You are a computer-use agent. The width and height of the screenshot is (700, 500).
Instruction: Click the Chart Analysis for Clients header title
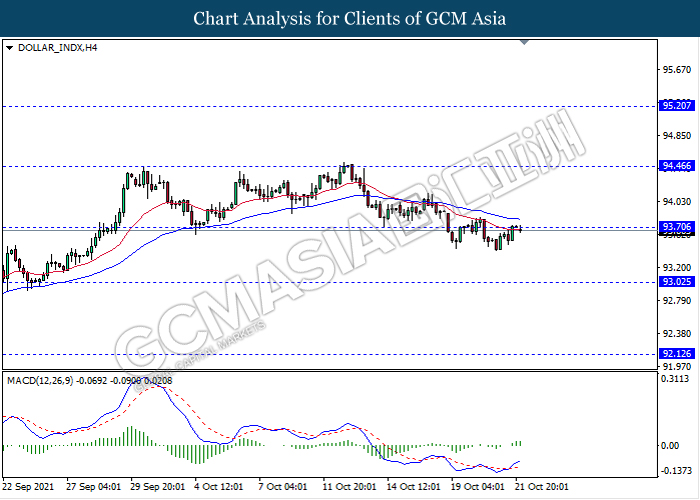coord(350,19)
